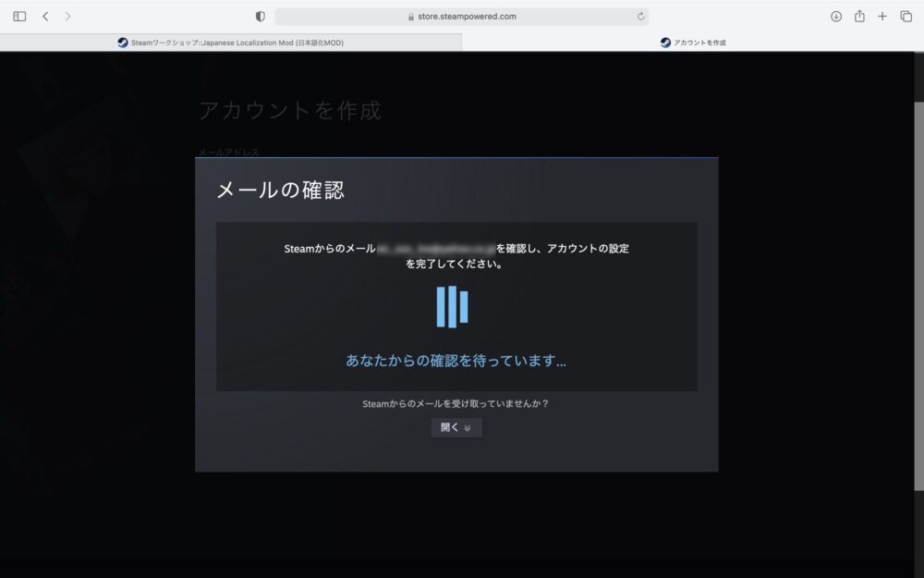The width and height of the screenshot is (924, 578).
Task: Show downloads with the download icon
Action: (x=835, y=17)
